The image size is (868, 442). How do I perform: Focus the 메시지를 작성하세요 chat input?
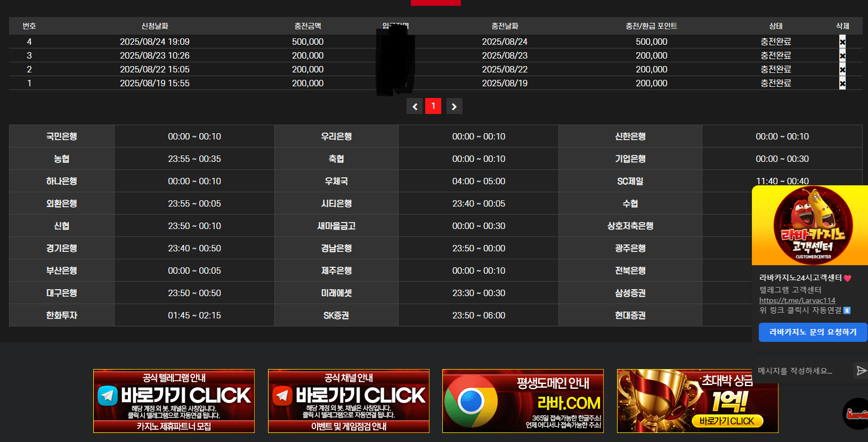[803, 371]
